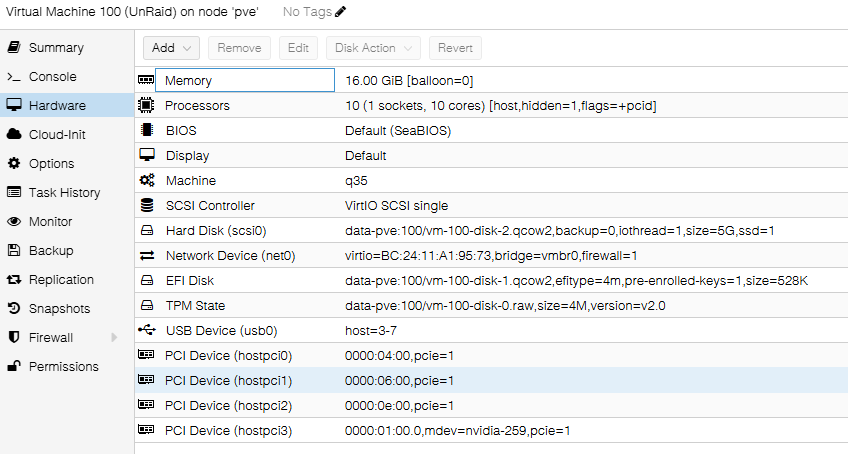Select the 16.00 GiB balloon=0 value
The width and height of the screenshot is (848, 454).
(x=409, y=81)
